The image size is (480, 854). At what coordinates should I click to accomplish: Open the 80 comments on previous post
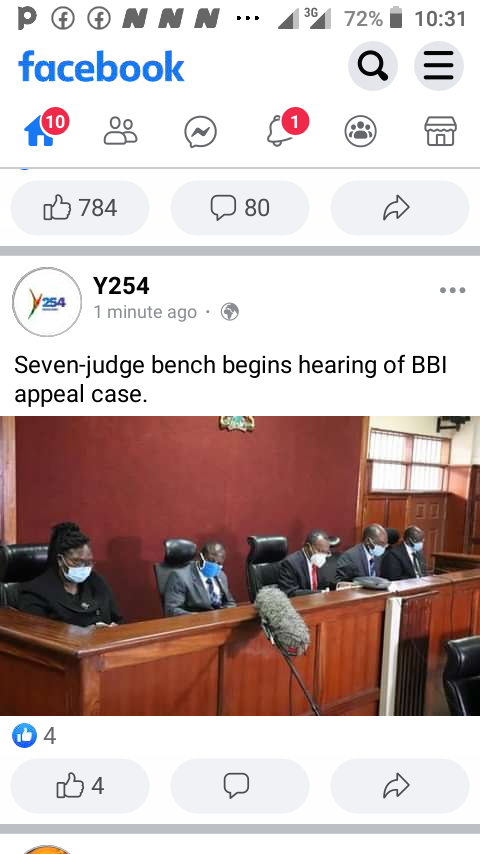[x=240, y=208]
